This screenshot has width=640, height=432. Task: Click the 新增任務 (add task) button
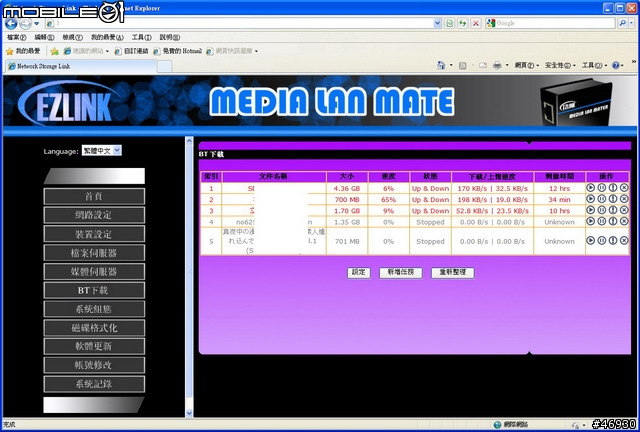pyautogui.click(x=400, y=272)
